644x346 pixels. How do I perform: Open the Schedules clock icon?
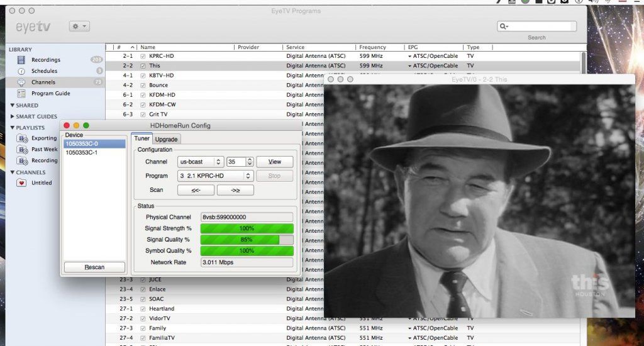click(x=21, y=71)
